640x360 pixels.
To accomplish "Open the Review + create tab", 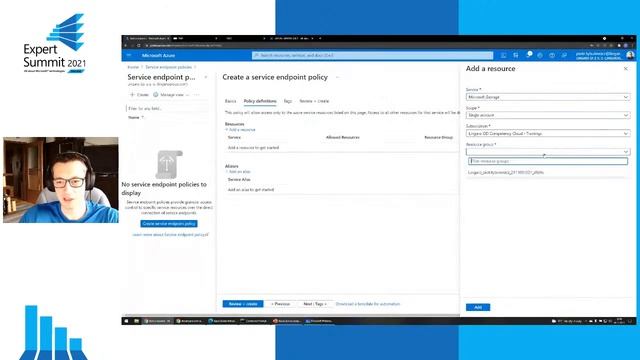I will (x=314, y=101).
